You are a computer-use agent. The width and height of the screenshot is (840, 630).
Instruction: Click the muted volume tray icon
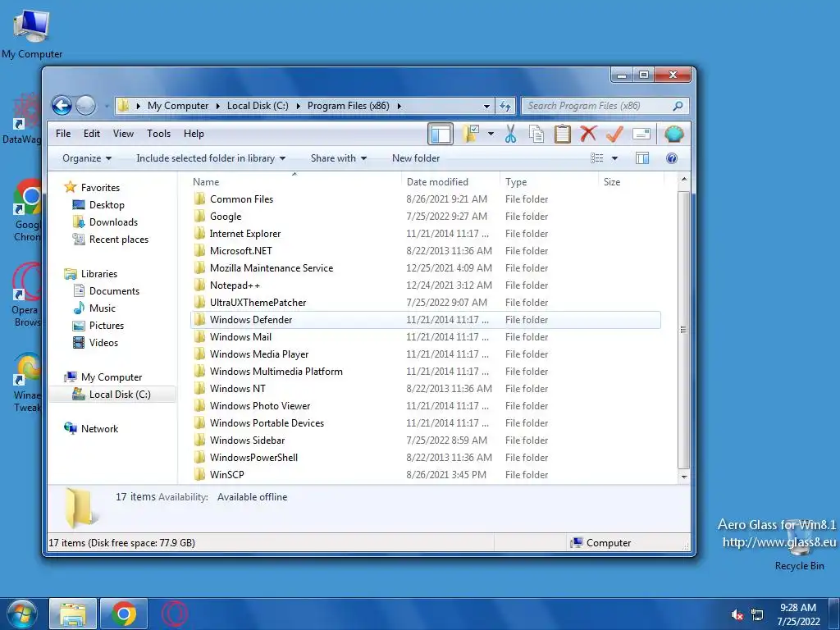(737, 614)
